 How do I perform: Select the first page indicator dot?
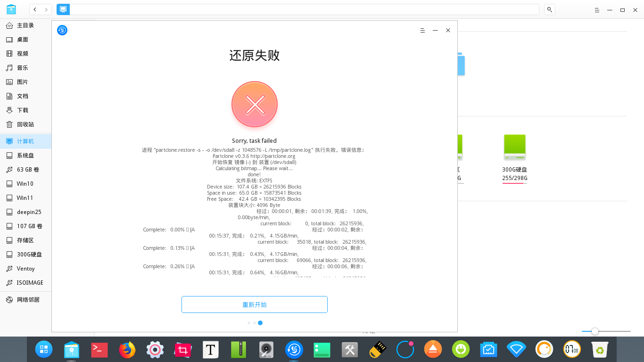tap(249, 323)
